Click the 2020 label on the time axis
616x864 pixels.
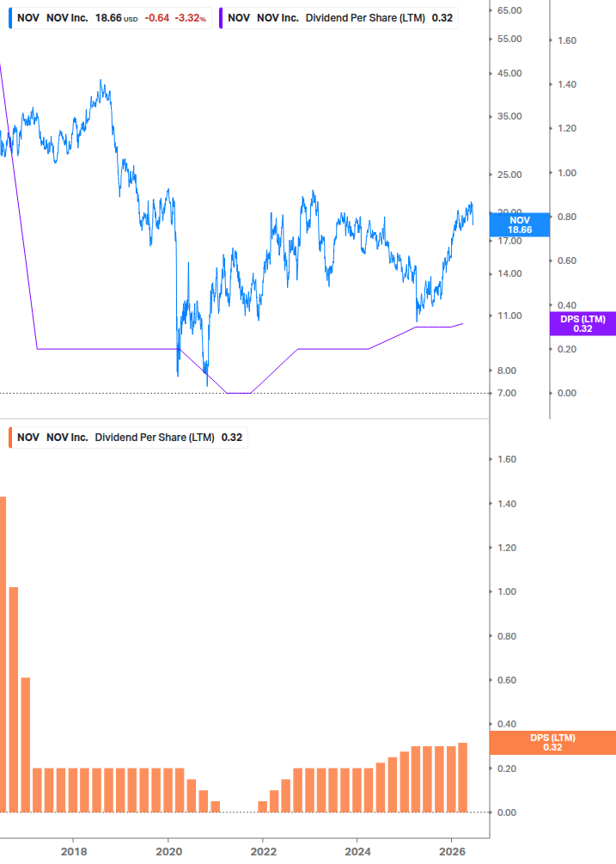(168, 852)
